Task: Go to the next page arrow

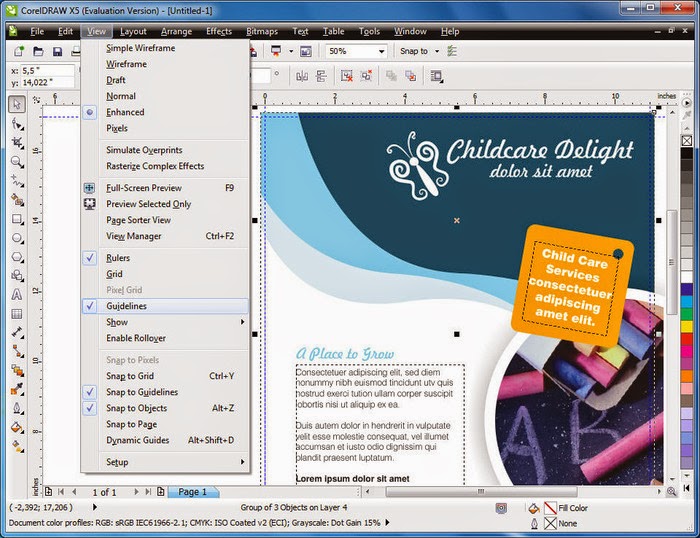Action: click(136, 492)
